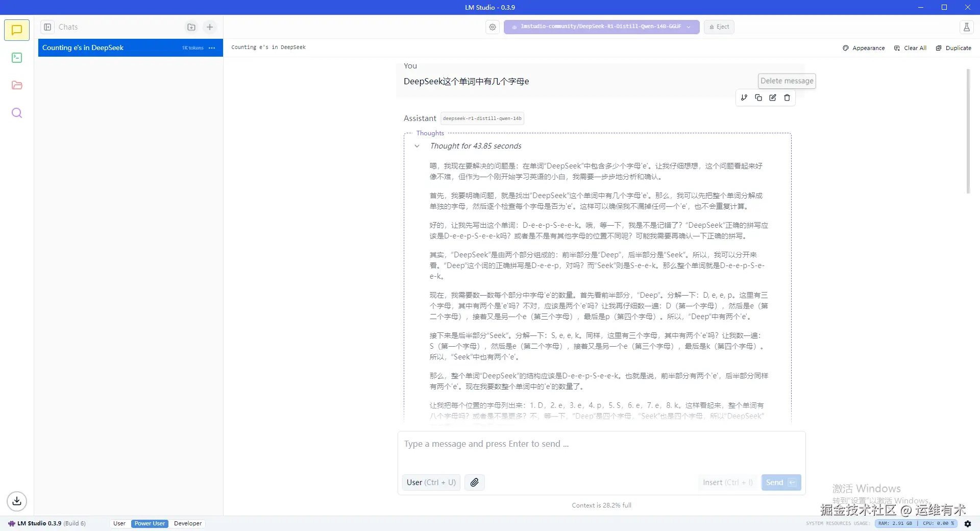Image resolution: width=980 pixels, height=531 pixels.
Task: Open the loaded model selector dropdown
Action: (601, 27)
